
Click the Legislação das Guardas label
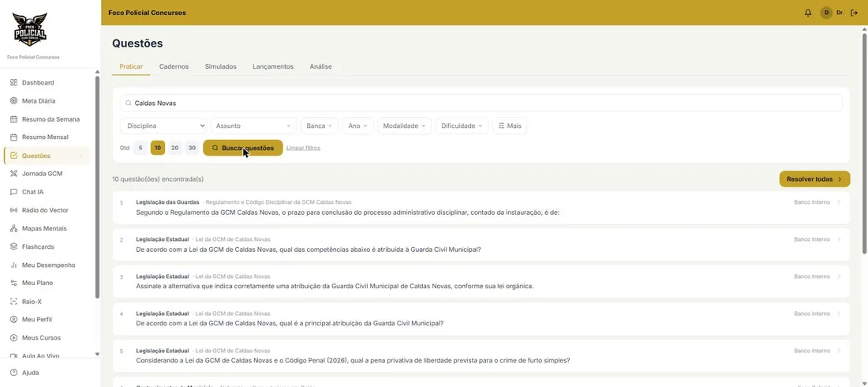tap(168, 202)
